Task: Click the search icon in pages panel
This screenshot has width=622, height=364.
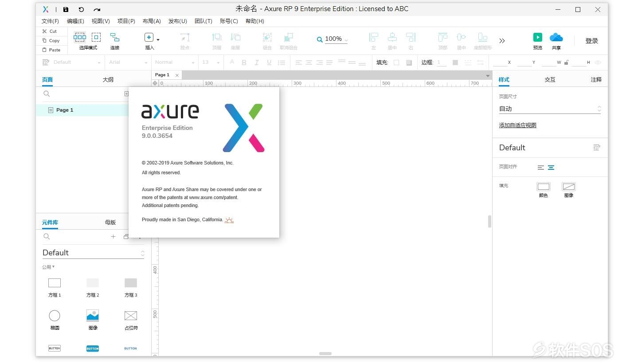Action: (47, 94)
